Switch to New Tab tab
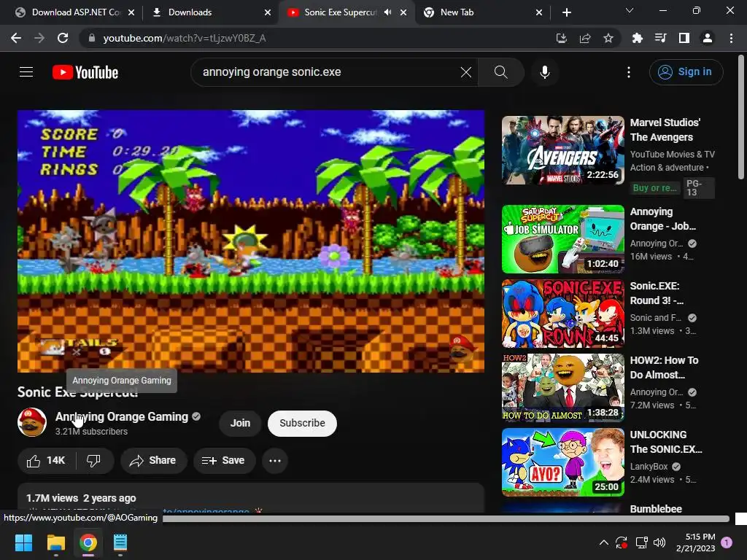Viewport: 747px width, 560px height. tap(482, 12)
